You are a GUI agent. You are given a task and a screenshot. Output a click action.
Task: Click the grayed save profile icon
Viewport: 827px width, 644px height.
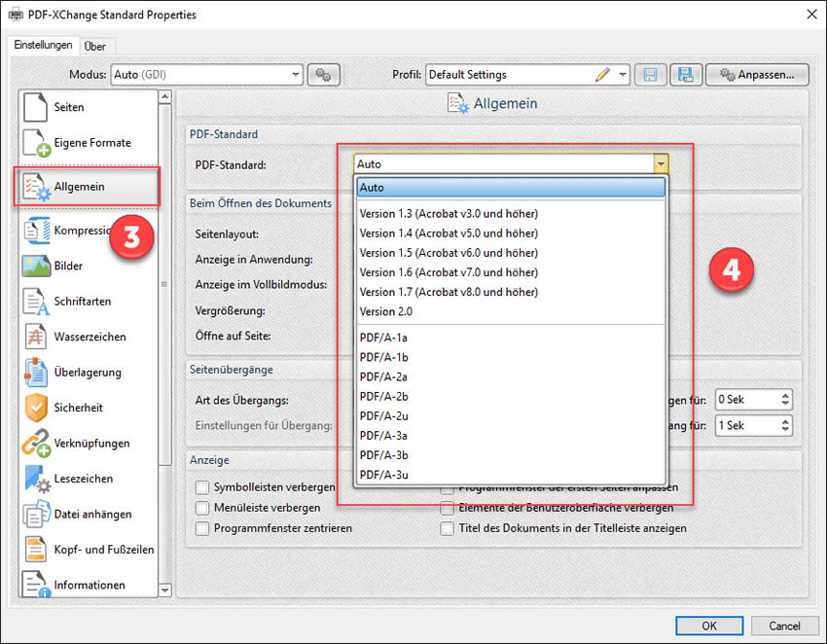[x=650, y=75]
